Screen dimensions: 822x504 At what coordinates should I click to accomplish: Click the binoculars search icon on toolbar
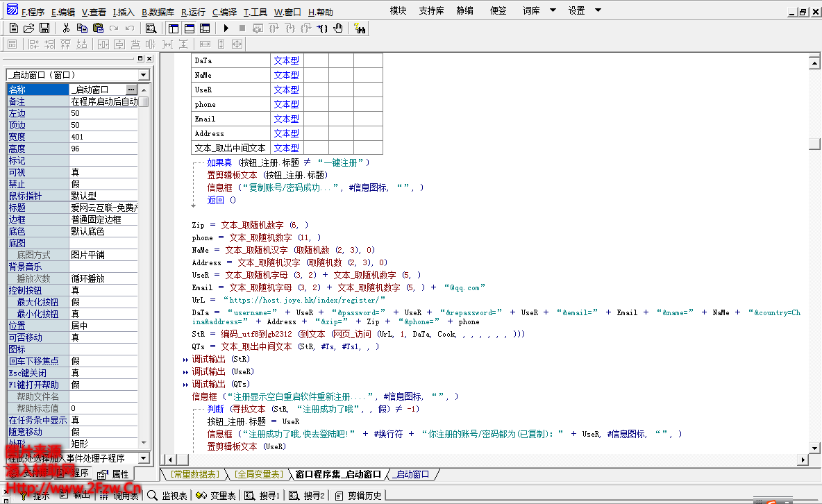(360, 28)
